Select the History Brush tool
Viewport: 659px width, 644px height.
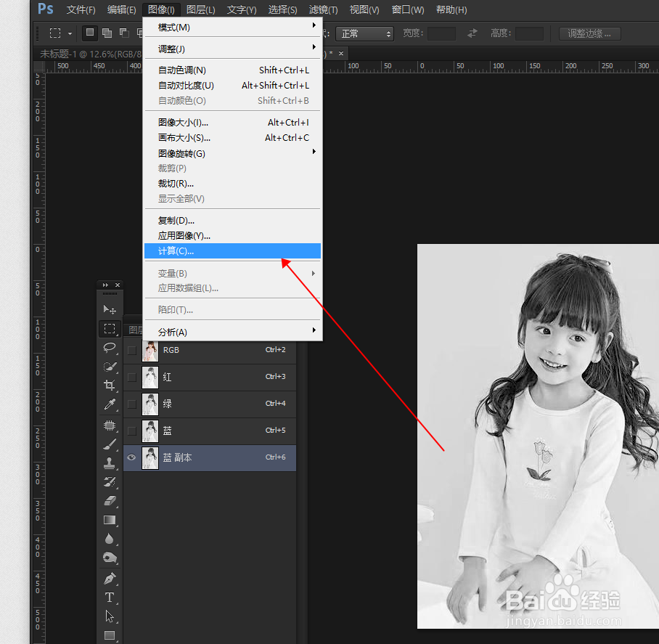pos(110,482)
